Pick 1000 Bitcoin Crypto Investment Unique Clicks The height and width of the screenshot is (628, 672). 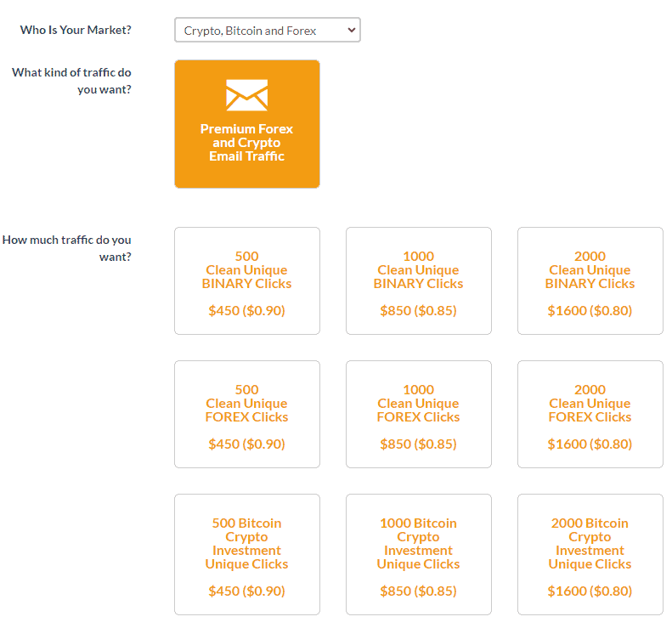tap(419, 554)
